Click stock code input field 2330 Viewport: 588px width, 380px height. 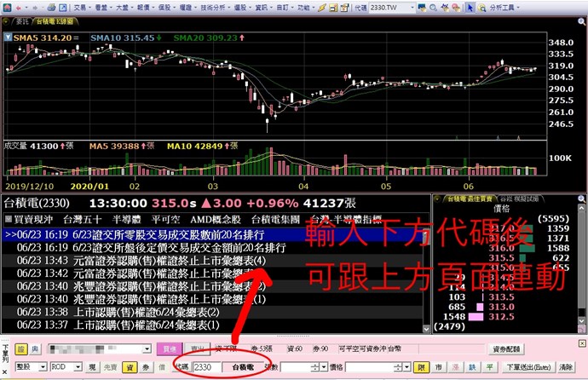(x=207, y=367)
